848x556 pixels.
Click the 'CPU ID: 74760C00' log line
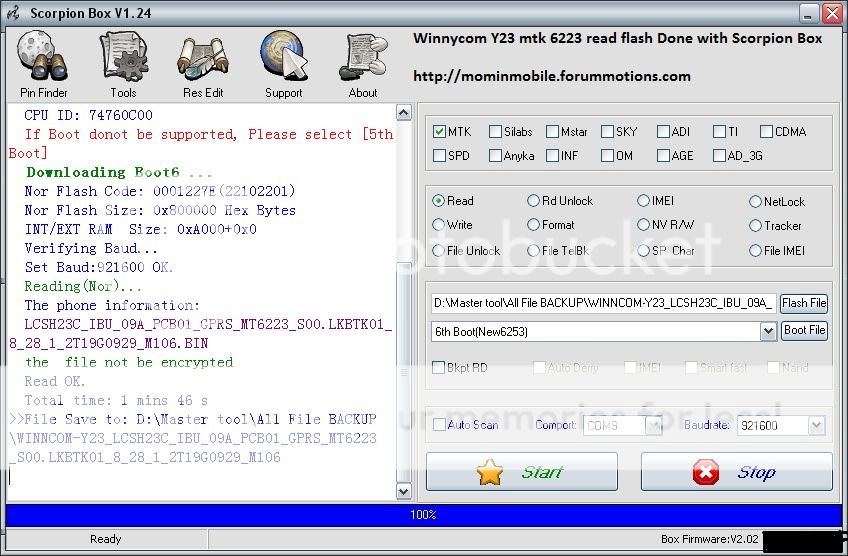pos(88,115)
